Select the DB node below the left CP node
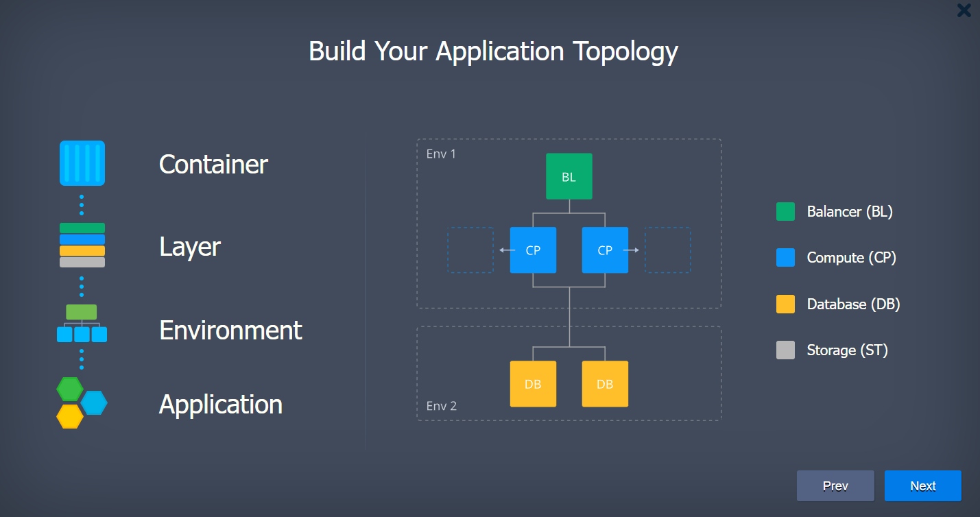The height and width of the screenshot is (517, 980). [533, 384]
